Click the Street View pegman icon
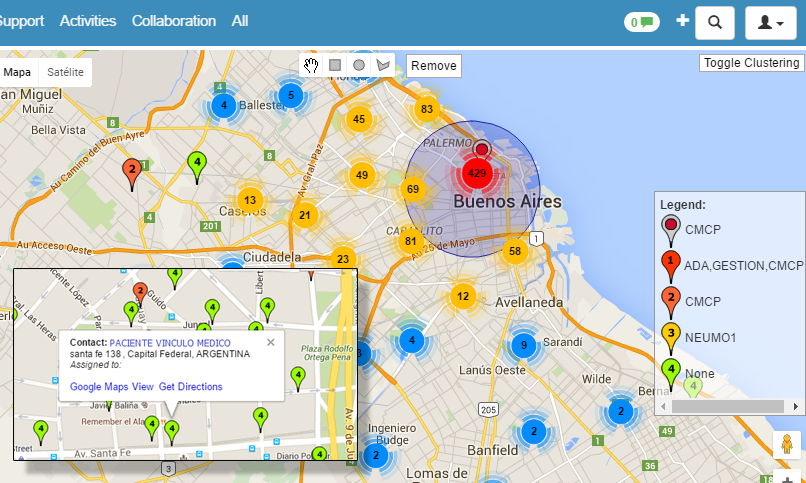The height and width of the screenshot is (483, 806). 788,443
